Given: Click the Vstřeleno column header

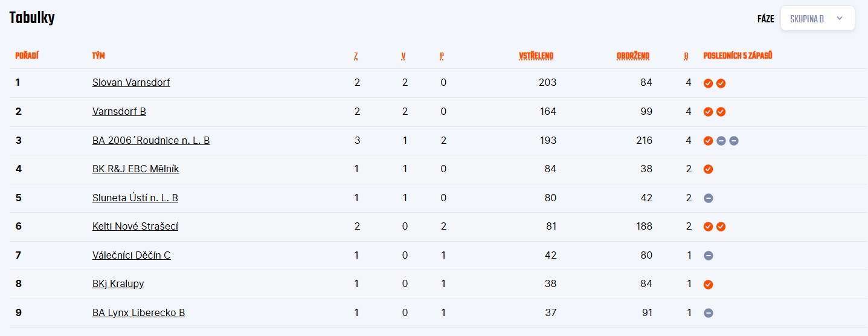Looking at the screenshot, I should (536, 56).
